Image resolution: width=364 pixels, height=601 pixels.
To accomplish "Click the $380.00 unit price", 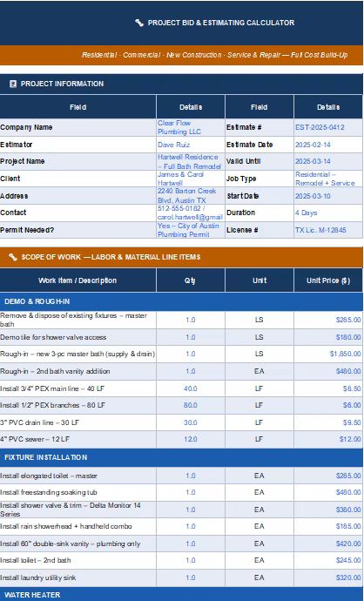I will click(x=348, y=510).
